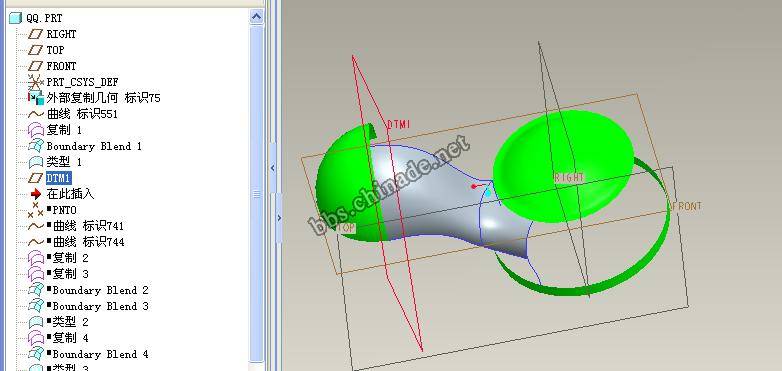Click the model tree scroll-up arrow
Viewport: 782px width, 371px height.
click(x=256, y=17)
